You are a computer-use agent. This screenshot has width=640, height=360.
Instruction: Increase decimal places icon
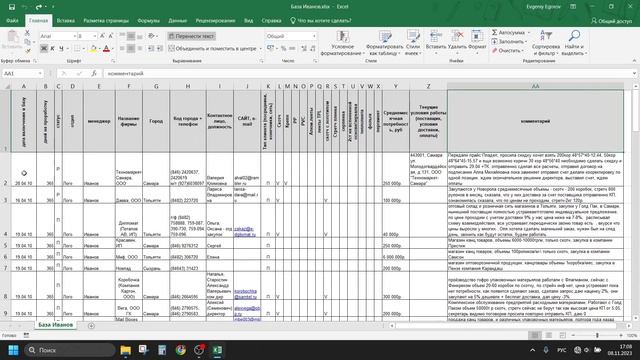[x=304, y=49]
